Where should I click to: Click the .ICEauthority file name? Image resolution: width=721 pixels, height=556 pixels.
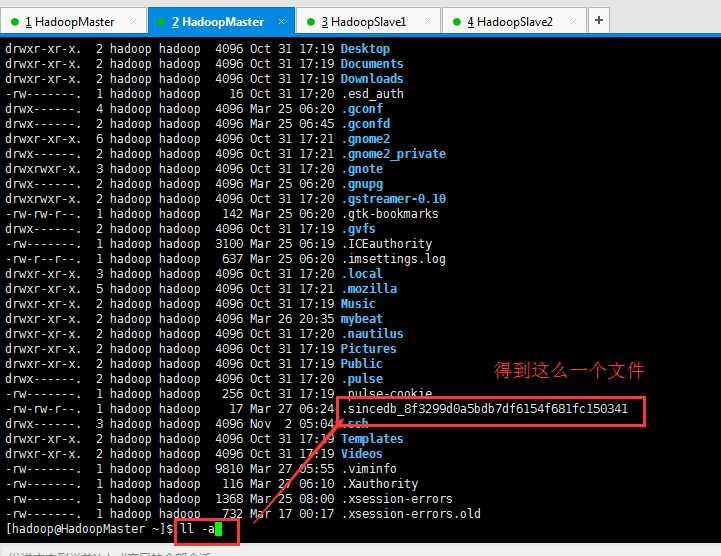(387, 244)
